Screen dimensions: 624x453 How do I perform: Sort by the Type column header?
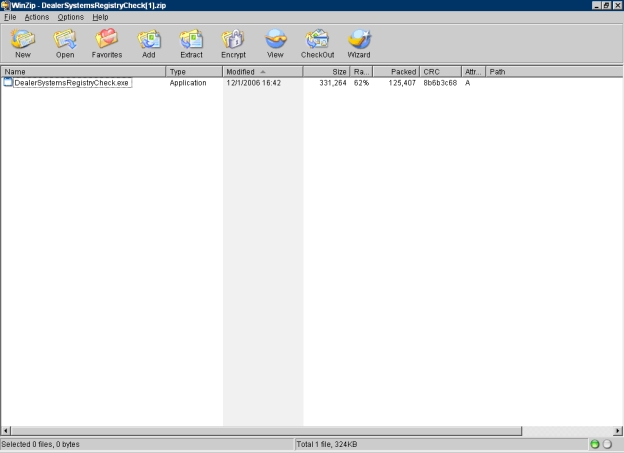tap(194, 72)
